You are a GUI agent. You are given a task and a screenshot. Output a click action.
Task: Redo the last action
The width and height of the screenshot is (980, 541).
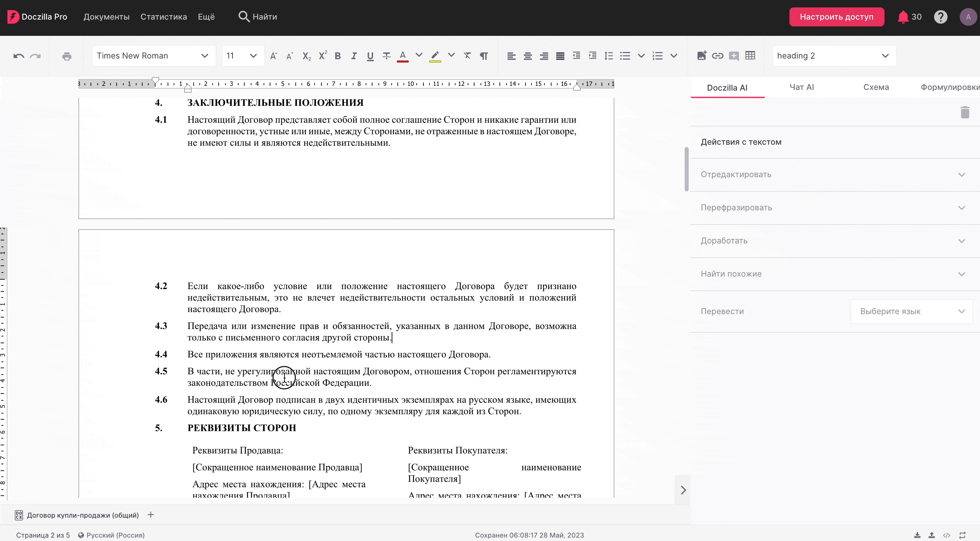[35, 56]
